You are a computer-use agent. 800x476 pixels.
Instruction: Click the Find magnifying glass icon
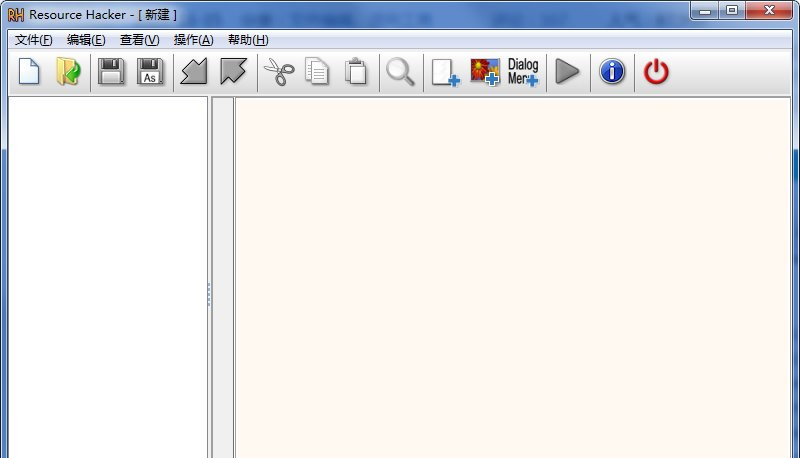pos(400,72)
